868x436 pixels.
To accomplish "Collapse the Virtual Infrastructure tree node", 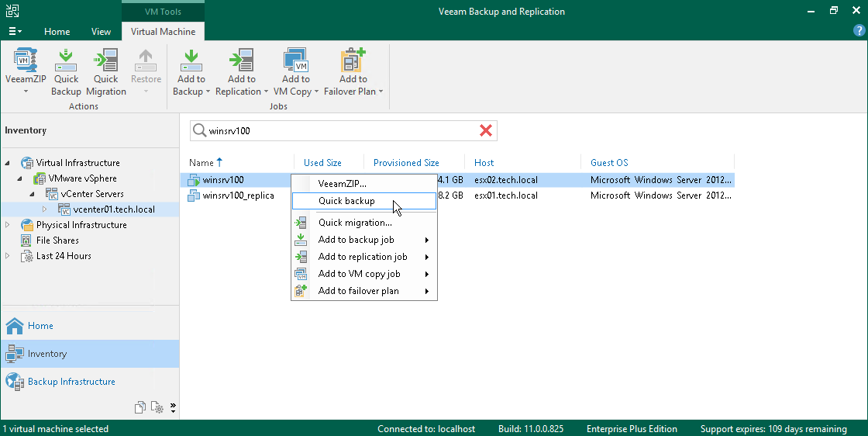I will [x=9, y=163].
